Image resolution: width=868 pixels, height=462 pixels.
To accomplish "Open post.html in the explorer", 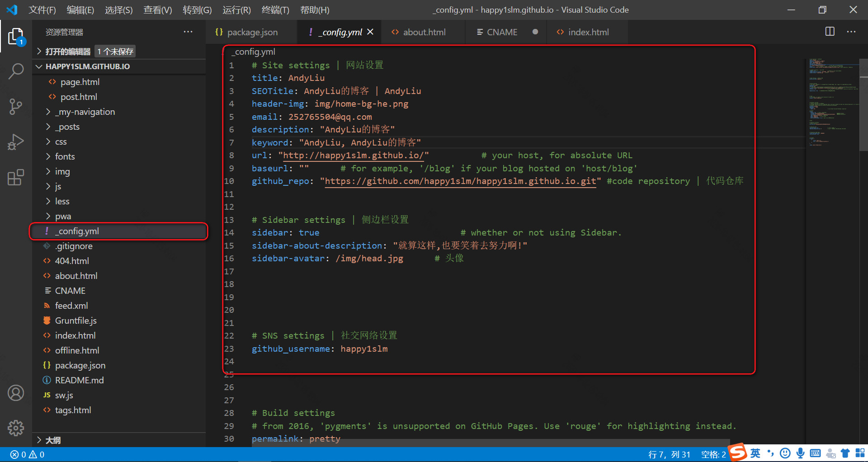I will pyautogui.click(x=119, y=97).
